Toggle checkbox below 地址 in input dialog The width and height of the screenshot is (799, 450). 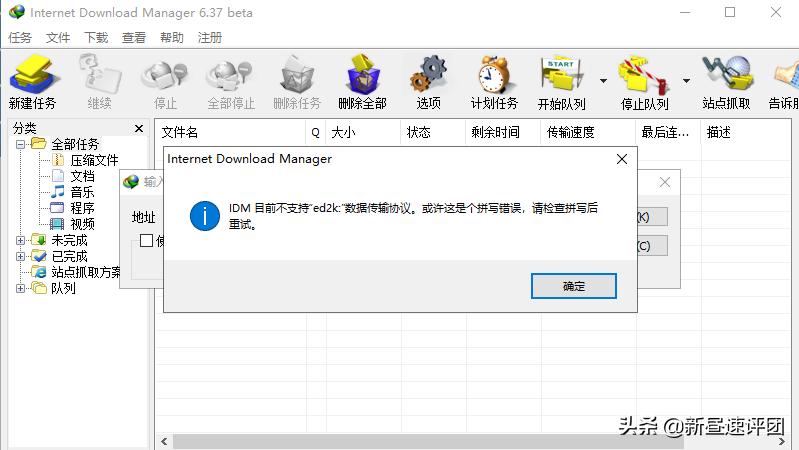click(146, 240)
